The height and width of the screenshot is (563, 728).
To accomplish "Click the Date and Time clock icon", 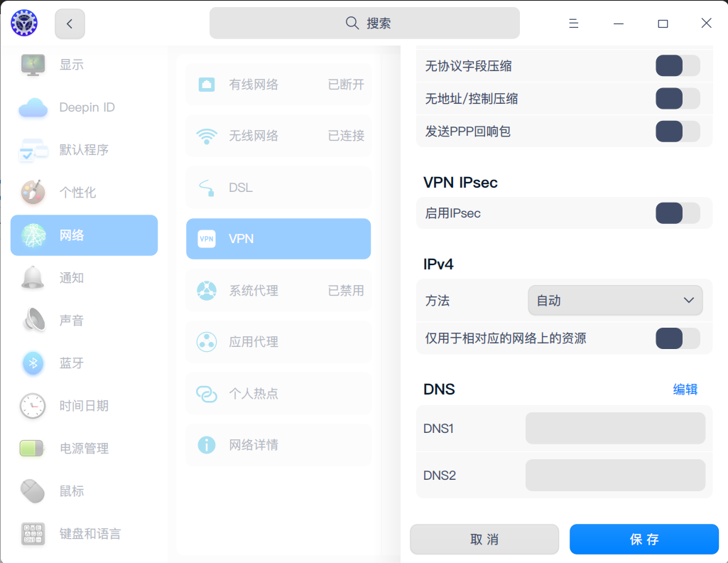I will (x=33, y=405).
